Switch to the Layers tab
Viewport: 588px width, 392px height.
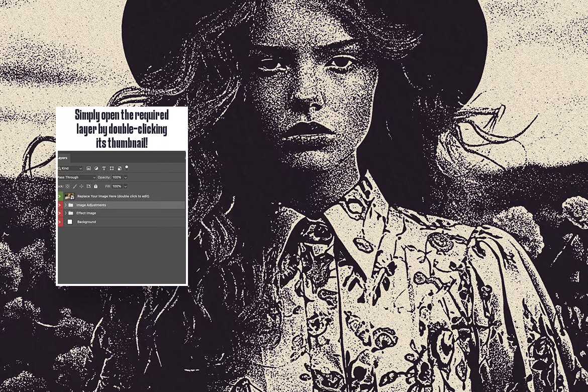(x=61, y=158)
